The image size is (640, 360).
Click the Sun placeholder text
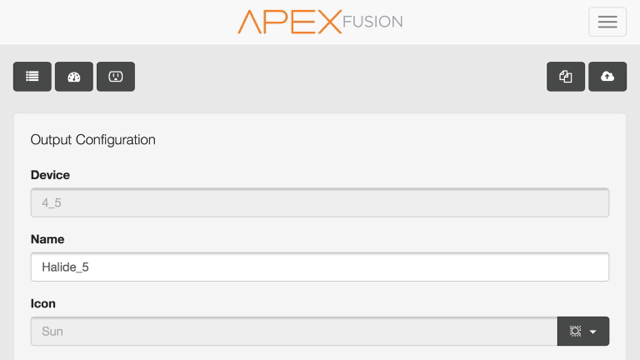(x=52, y=331)
